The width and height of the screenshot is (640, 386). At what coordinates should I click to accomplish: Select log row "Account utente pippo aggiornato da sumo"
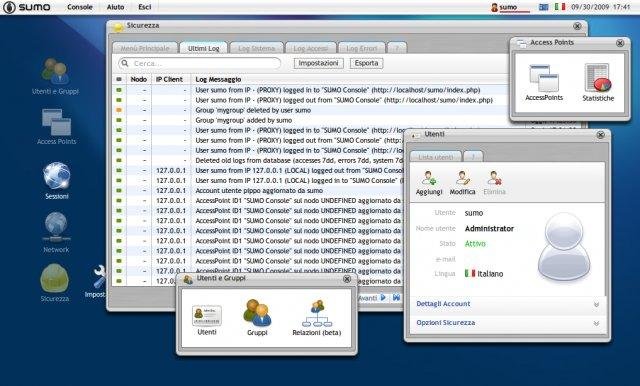[259, 191]
